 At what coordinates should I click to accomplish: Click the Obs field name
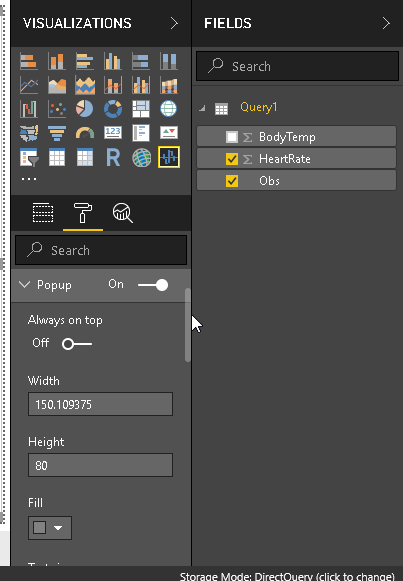[269, 181]
